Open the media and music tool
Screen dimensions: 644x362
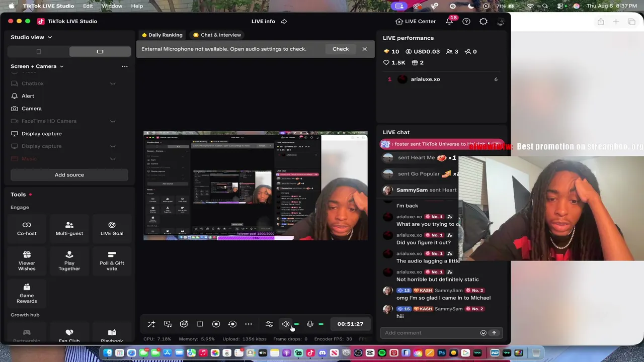point(168,324)
